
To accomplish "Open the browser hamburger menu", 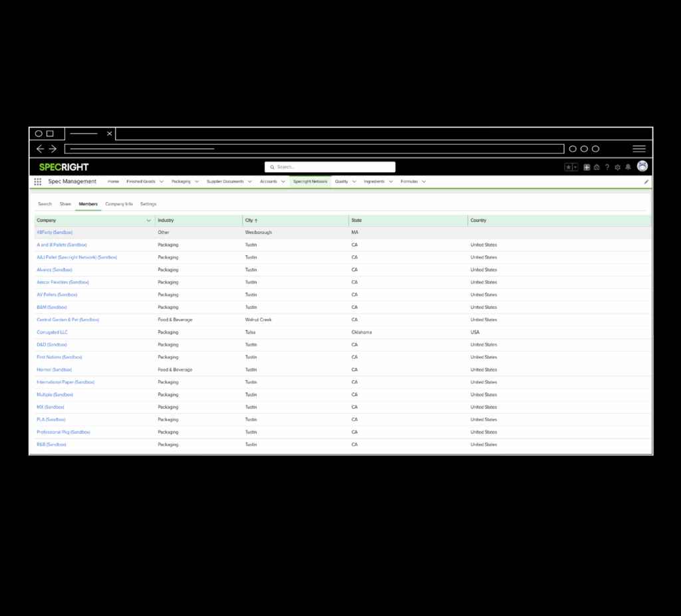I will coord(639,149).
